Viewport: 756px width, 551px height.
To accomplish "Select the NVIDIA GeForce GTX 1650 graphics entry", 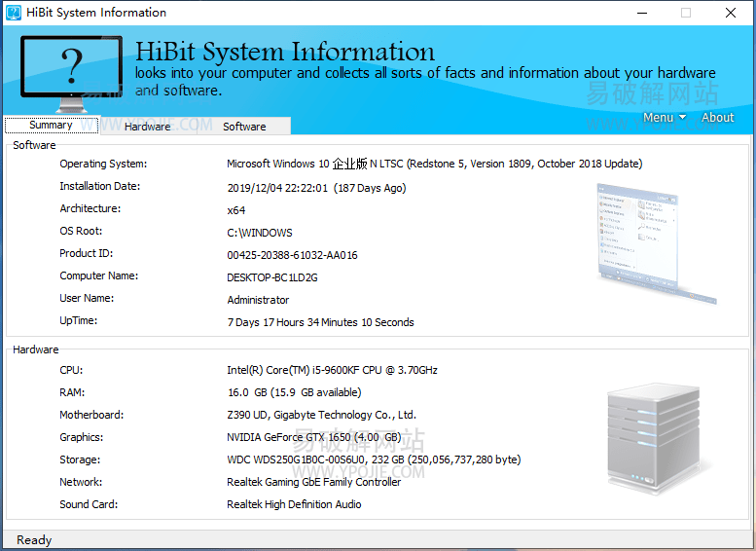I will click(x=315, y=438).
